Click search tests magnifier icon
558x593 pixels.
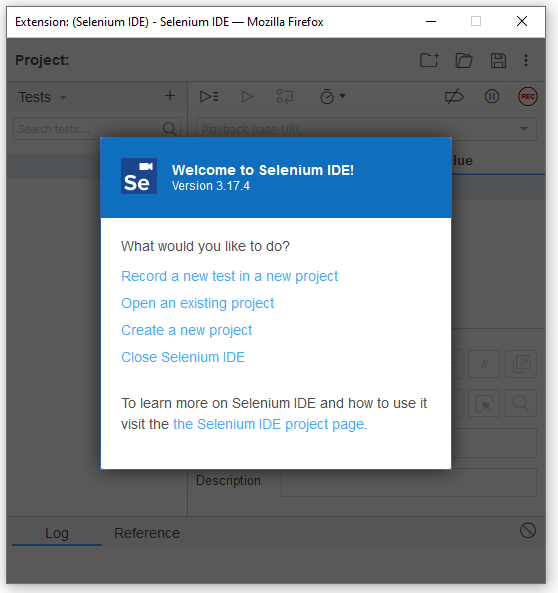(169, 129)
